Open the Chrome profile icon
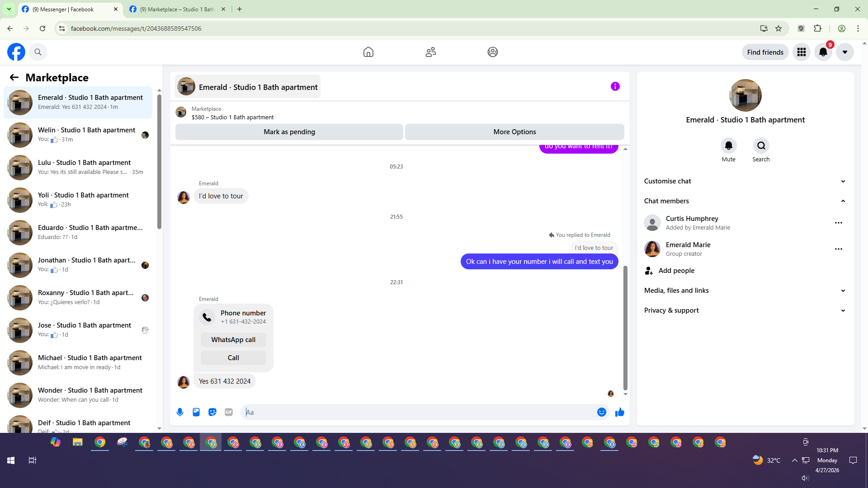Viewport: 868px width, 488px height. (x=842, y=28)
